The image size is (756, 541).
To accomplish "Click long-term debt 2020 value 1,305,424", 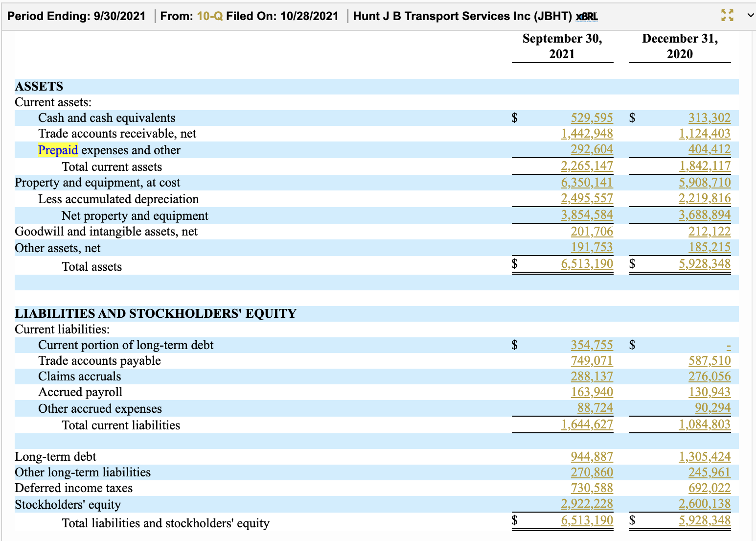I will coord(704,456).
